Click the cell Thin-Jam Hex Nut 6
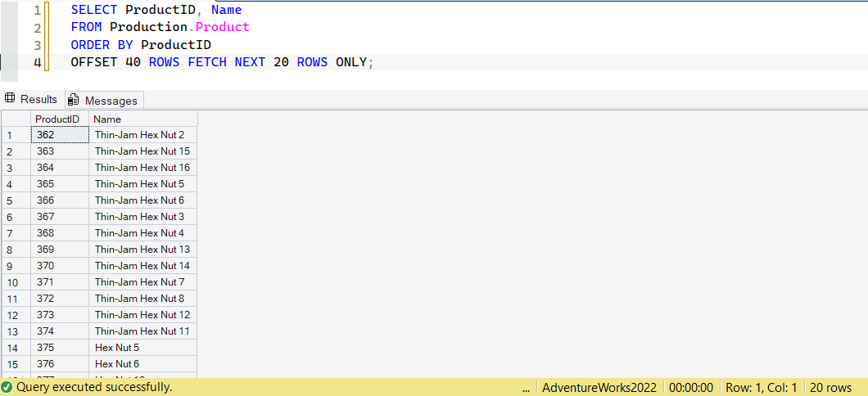The height and width of the screenshot is (396, 868). [x=142, y=200]
